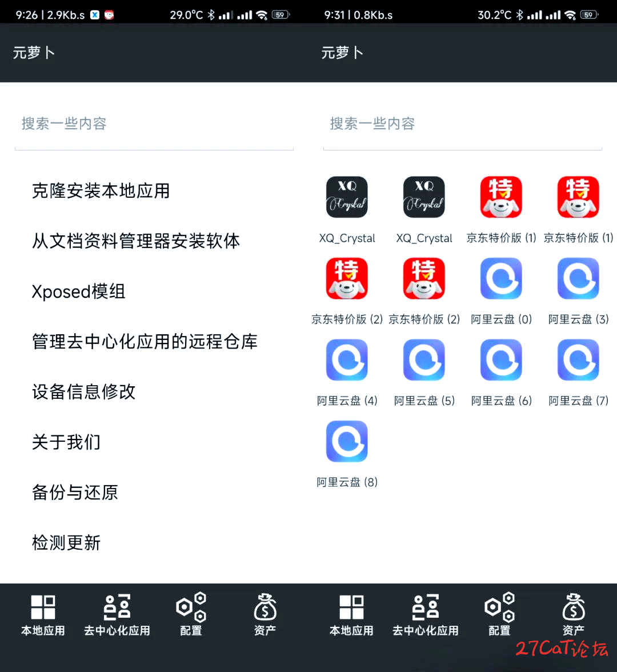Tap the red notification icon in left status bar

pyautogui.click(x=109, y=15)
